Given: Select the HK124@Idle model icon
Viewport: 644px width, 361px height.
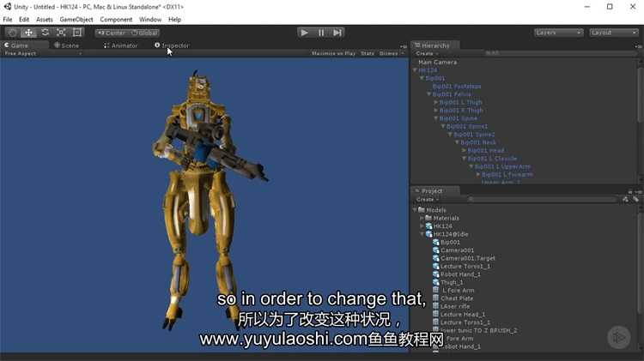Looking at the screenshot, I should pyautogui.click(x=428, y=234).
